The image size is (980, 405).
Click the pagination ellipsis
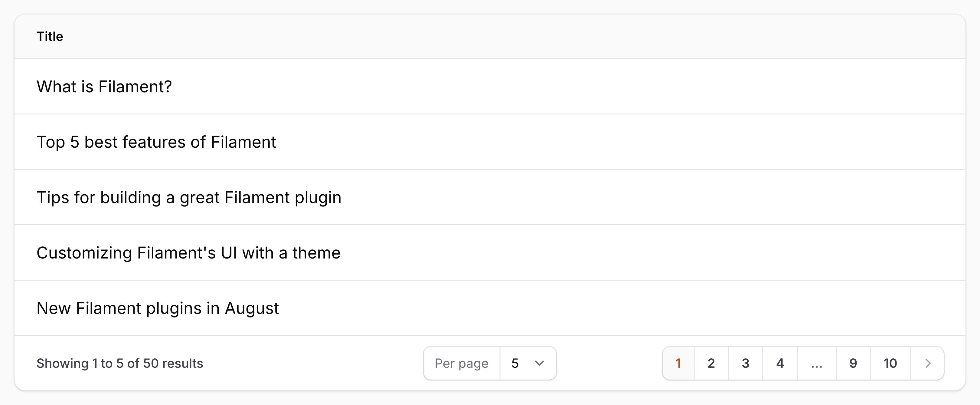(816, 363)
